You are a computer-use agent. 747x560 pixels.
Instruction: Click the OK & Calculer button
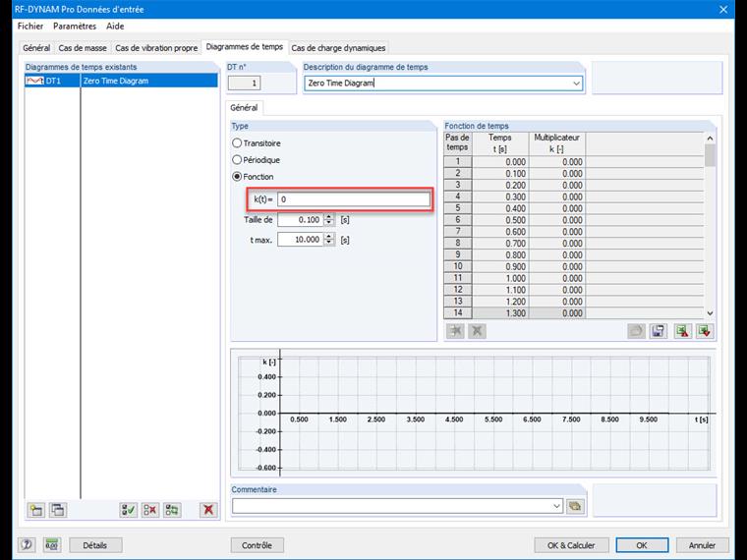click(x=571, y=545)
